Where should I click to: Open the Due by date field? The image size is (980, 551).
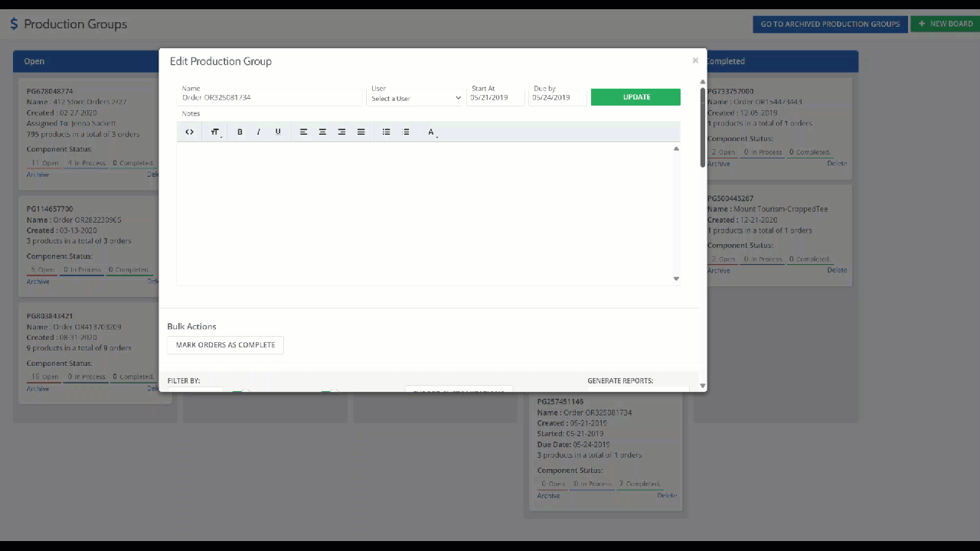point(557,98)
